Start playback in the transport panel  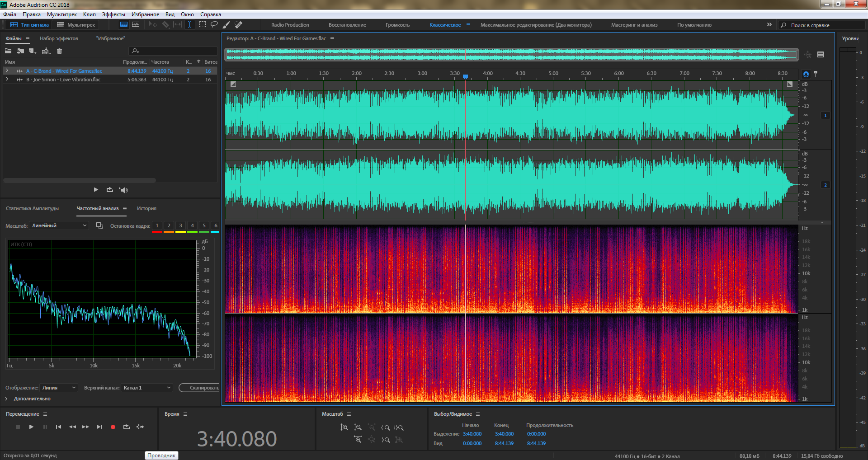coord(31,427)
